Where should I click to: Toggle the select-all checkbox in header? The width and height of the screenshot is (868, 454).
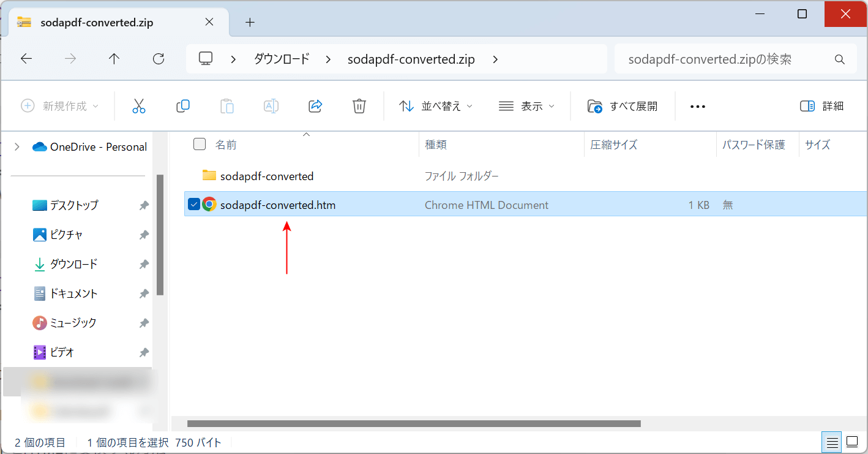point(200,144)
